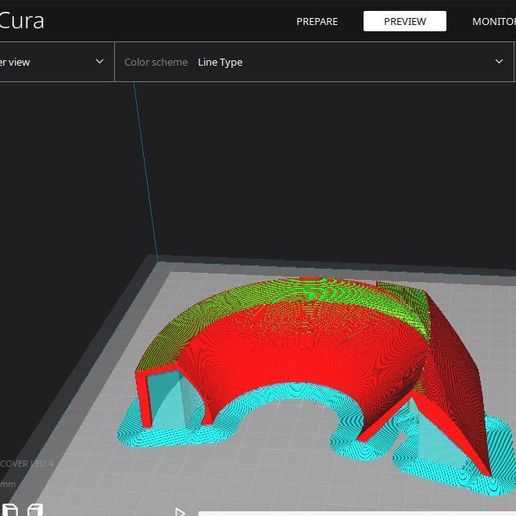
Task: Start the layer simulation playback
Action: click(180, 512)
